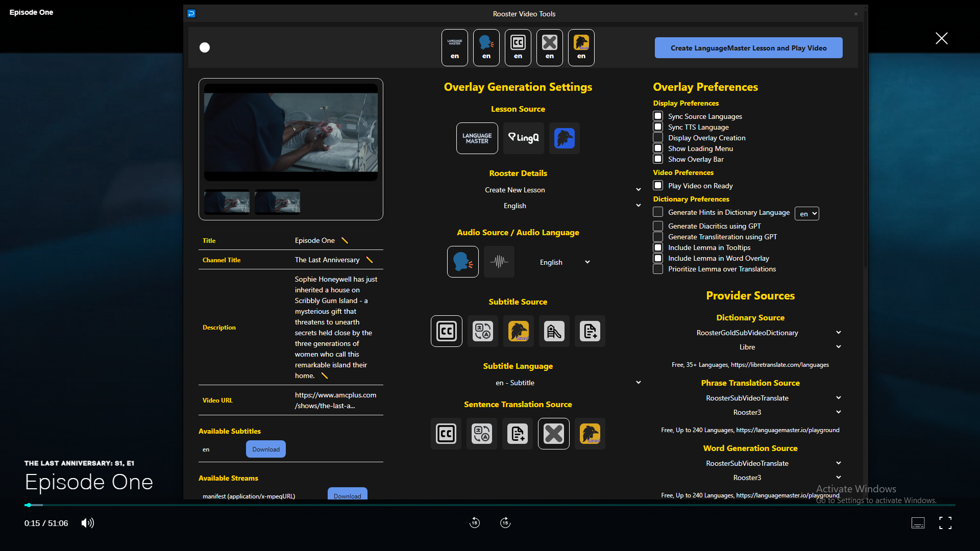Open the 'en - Subtitle' language dropdown
The height and width of the screenshot is (551, 980).
(518, 383)
